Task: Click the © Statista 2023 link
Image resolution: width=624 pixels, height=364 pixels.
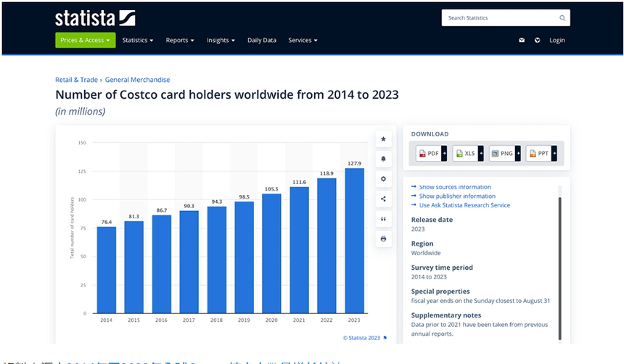Action: [x=361, y=338]
